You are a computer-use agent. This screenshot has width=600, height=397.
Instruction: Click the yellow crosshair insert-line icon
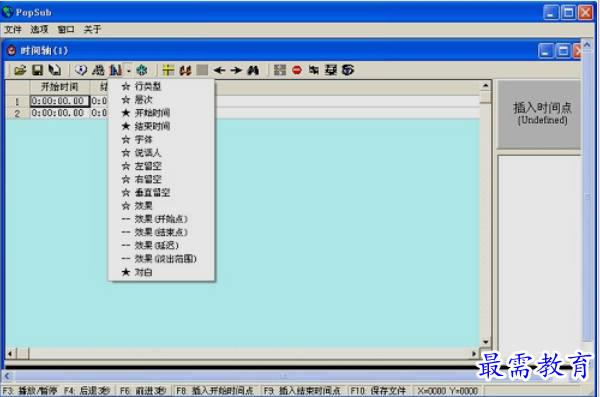click(x=168, y=70)
